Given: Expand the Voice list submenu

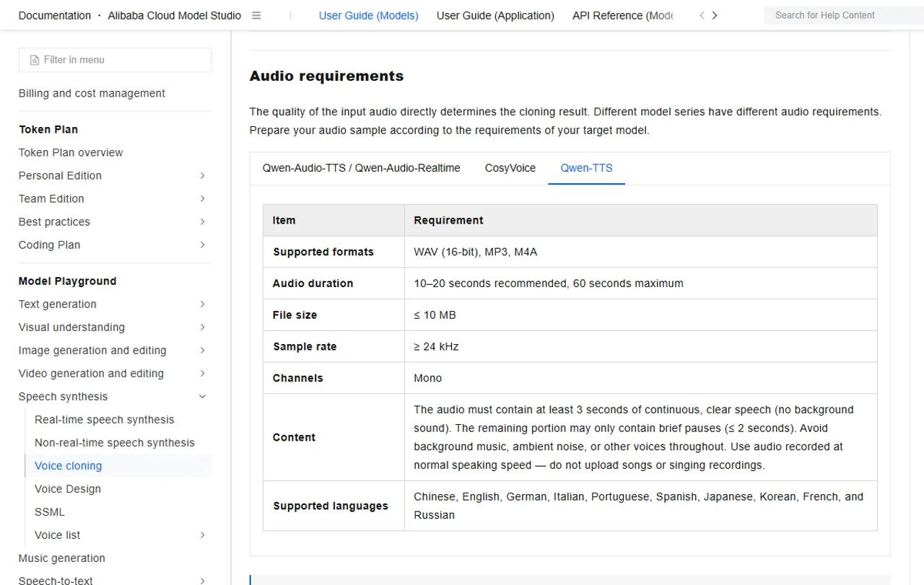Looking at the screenshot, I should point(202,535).
